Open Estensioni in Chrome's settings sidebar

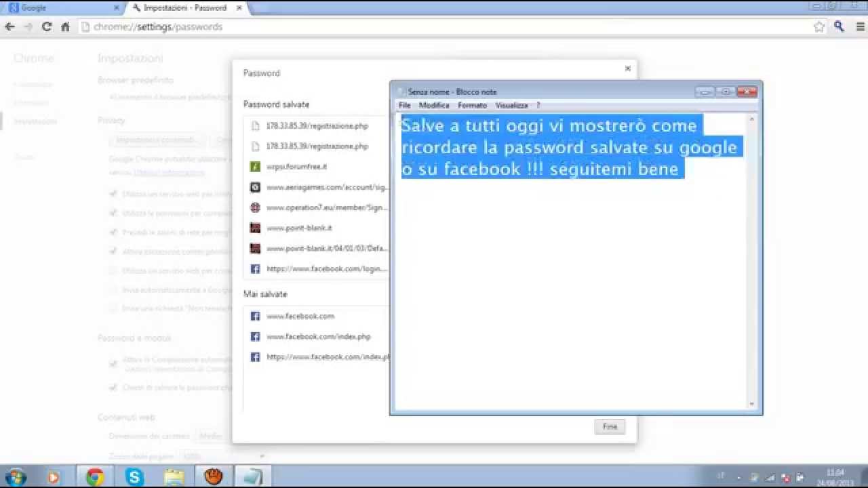coord(31,103)
